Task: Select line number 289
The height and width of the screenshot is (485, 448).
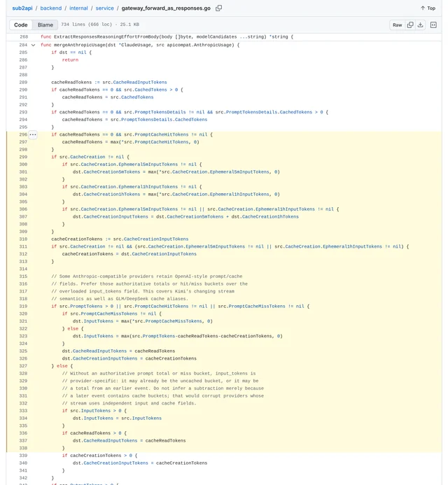Action: tap(23, 83)
